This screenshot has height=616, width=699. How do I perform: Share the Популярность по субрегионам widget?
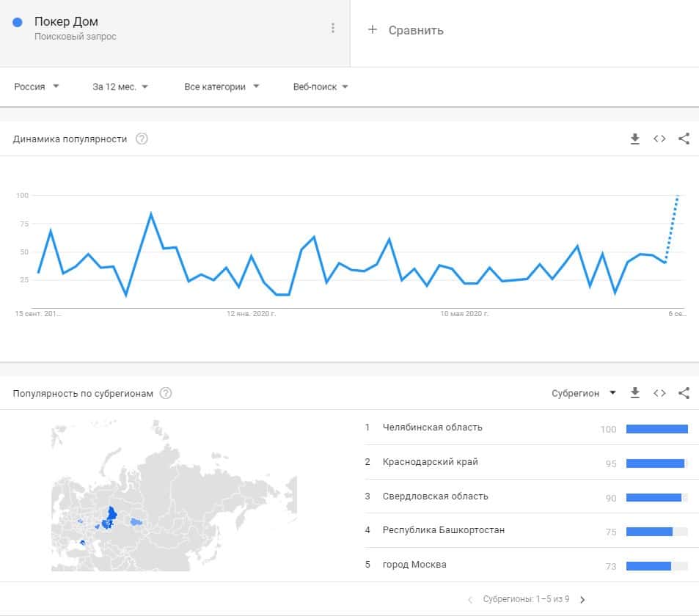[684, 393]
